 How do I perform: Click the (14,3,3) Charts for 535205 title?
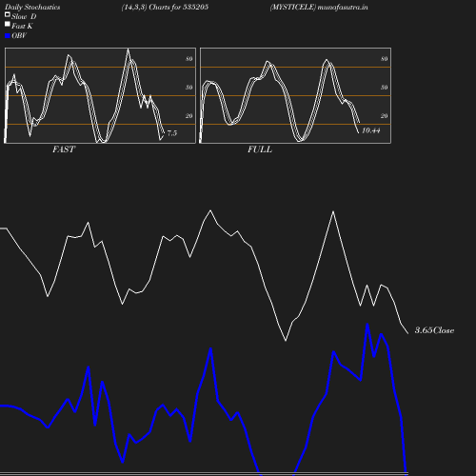pos(165,7)
